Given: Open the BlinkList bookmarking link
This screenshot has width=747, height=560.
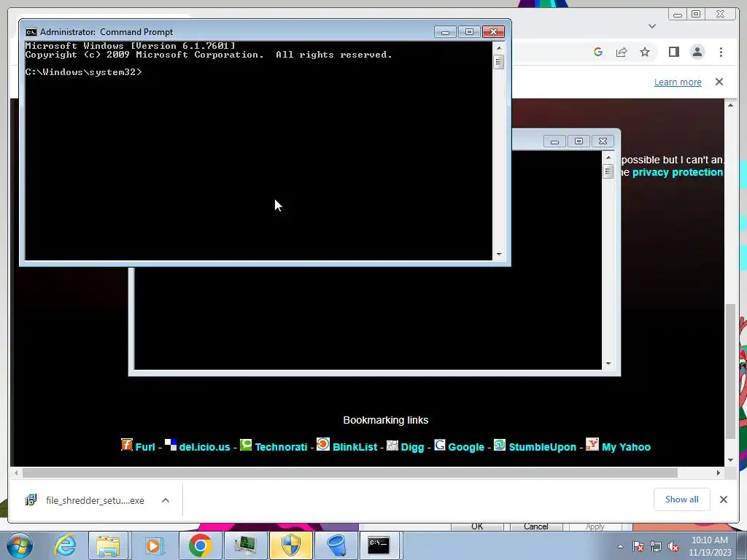Looking at the screenshot, I should (x=355, y=447).
